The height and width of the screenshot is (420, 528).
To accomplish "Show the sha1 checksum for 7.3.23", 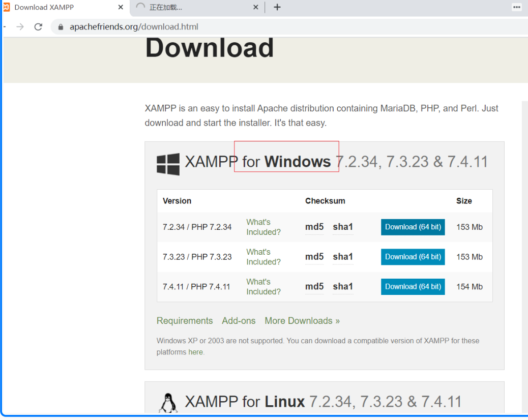I will 343,257.
